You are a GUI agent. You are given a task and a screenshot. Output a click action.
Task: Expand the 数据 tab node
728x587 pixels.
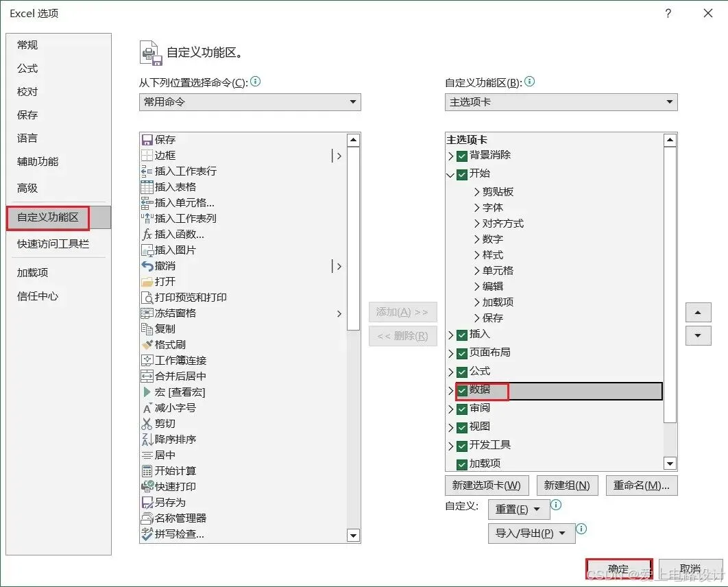450,391
